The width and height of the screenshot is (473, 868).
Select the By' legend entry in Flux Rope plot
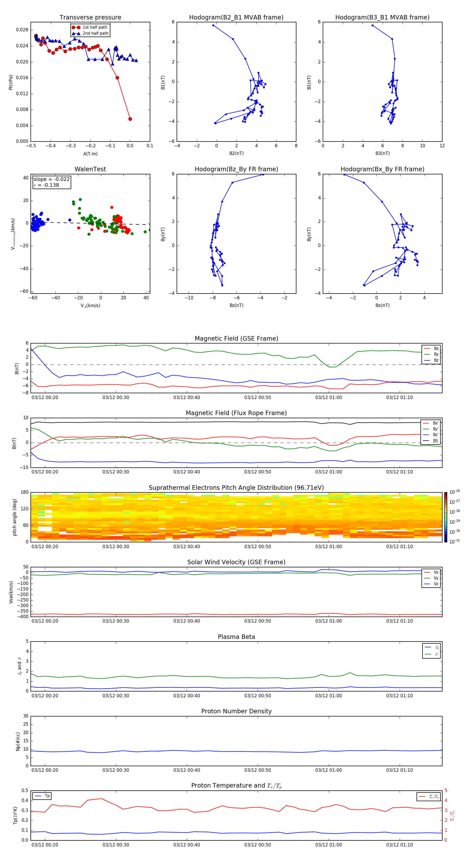(431, 429)
